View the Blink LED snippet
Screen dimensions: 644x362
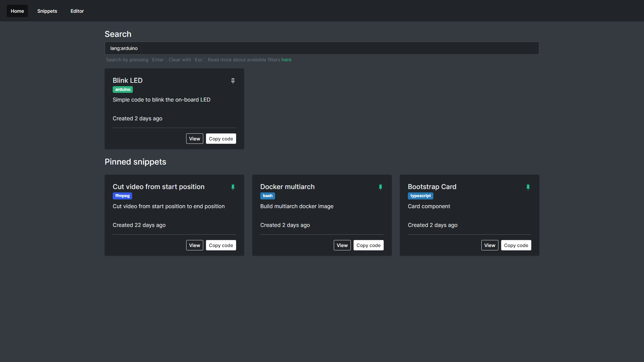coord(194,138)
